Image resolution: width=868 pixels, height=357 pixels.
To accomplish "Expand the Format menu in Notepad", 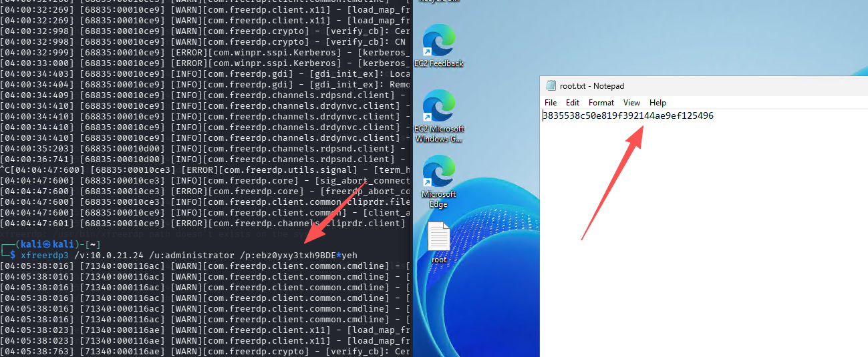I will (x=601, y=103).
